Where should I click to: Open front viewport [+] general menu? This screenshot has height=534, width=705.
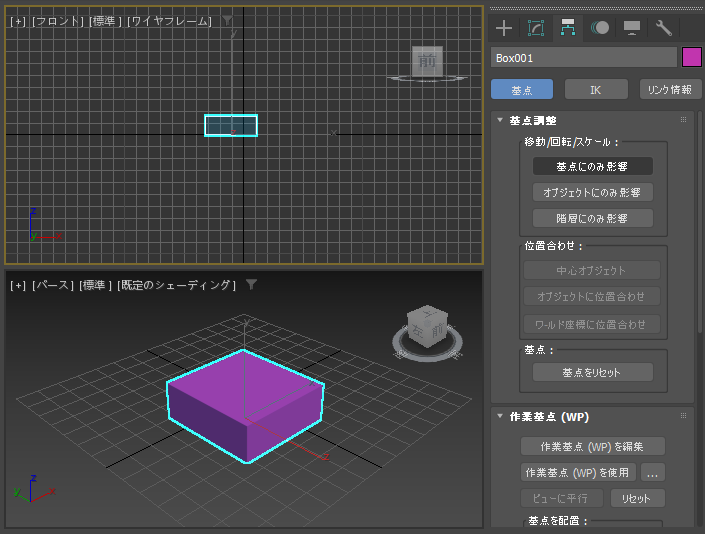(18, 21)
